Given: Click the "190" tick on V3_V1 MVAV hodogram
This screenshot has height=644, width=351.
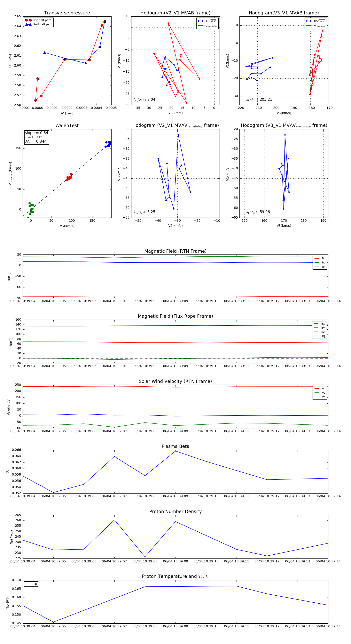Looking at the screenshot, I should coord(323,221).
